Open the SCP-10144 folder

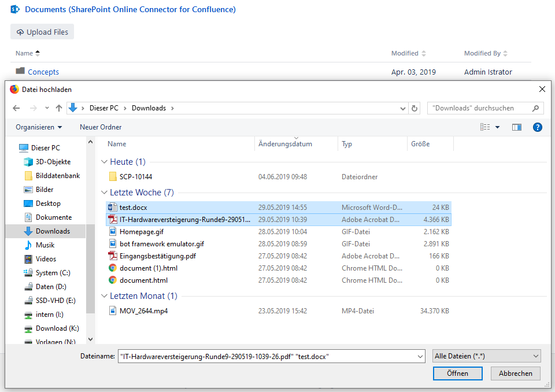135,177
